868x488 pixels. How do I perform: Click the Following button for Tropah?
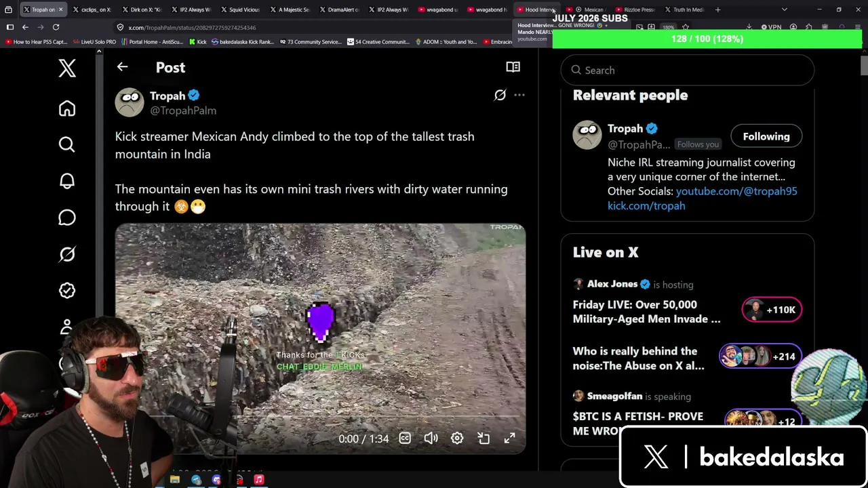point(766,136)
